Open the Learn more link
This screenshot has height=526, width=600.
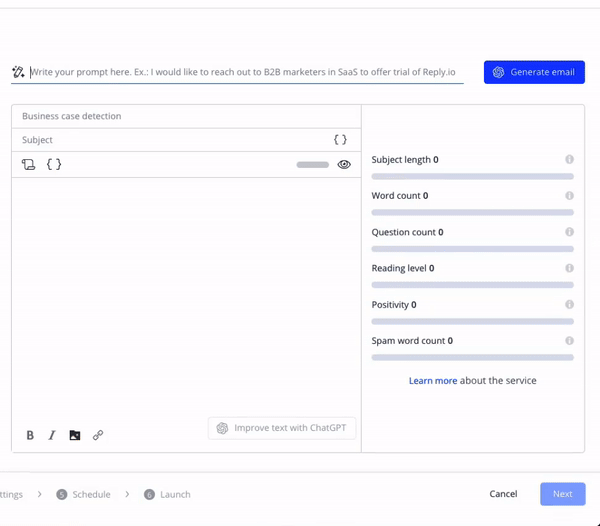(x=432, y=381)
